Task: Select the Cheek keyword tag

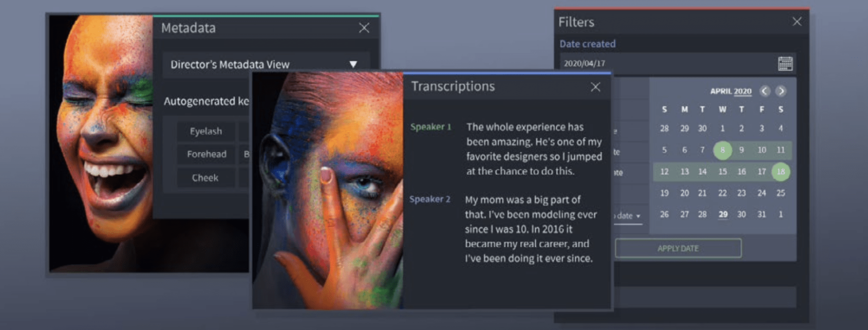Action: coord(205,178)
